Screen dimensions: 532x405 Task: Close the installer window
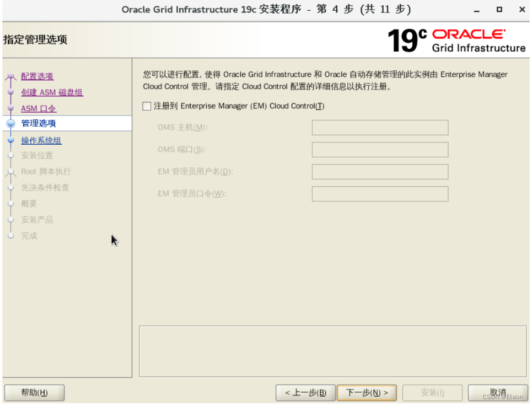point(522,10)
